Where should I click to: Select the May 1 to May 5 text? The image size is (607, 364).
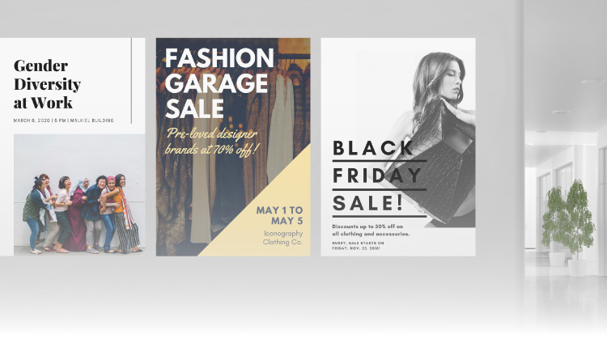[279, 216]
